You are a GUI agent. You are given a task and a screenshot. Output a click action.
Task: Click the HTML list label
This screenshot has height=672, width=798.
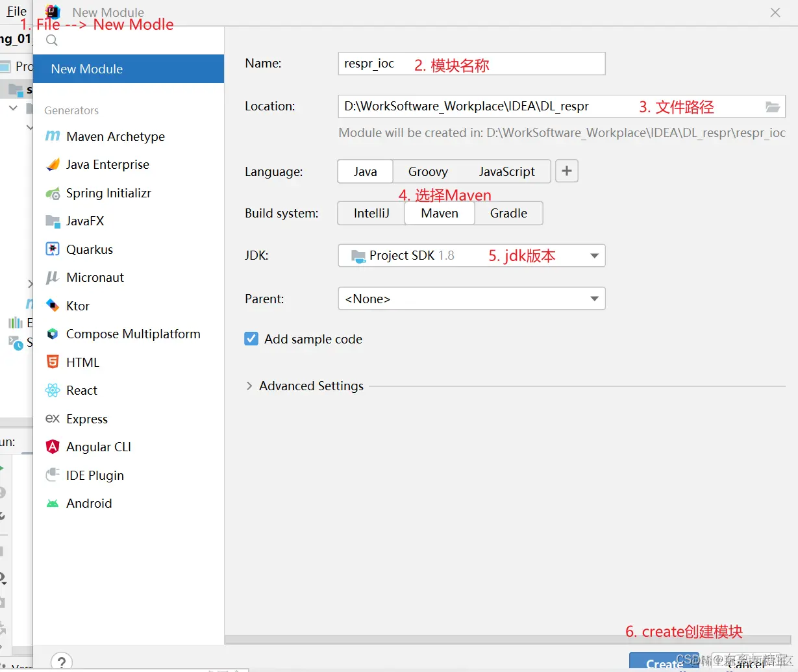(x=82, y=362)
